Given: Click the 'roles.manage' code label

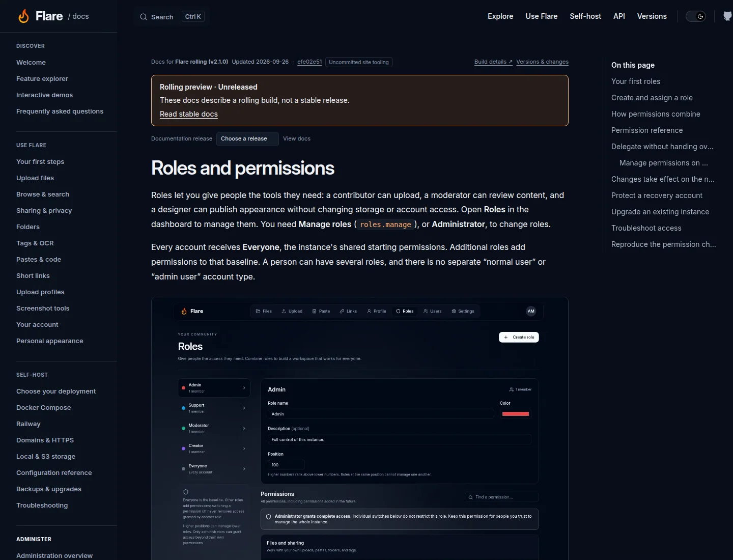Looking at the screenshot, I should pos(385,225).
